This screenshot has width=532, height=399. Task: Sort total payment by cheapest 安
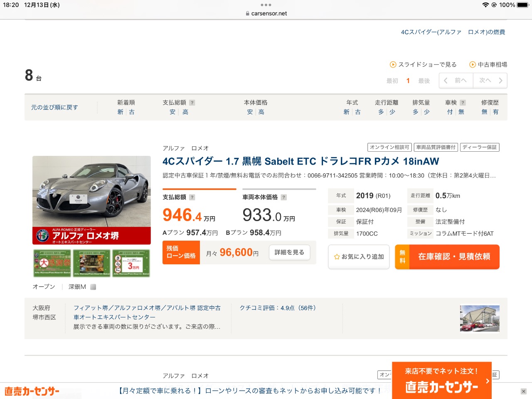tap(172, 112)
